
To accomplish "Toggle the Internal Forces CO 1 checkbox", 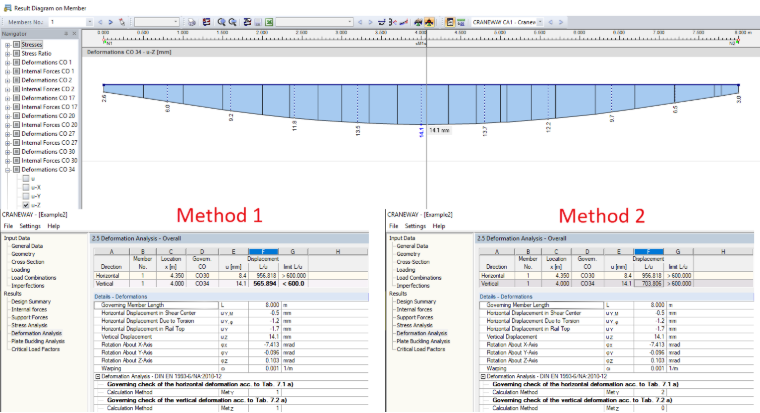I will (x=16, y=71).
